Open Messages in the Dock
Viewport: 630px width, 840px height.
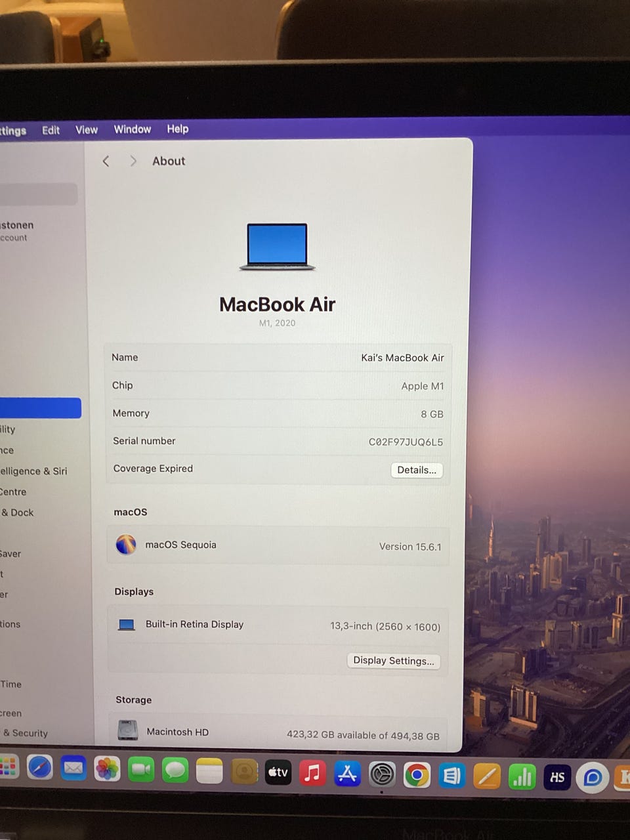pos(175,770)
